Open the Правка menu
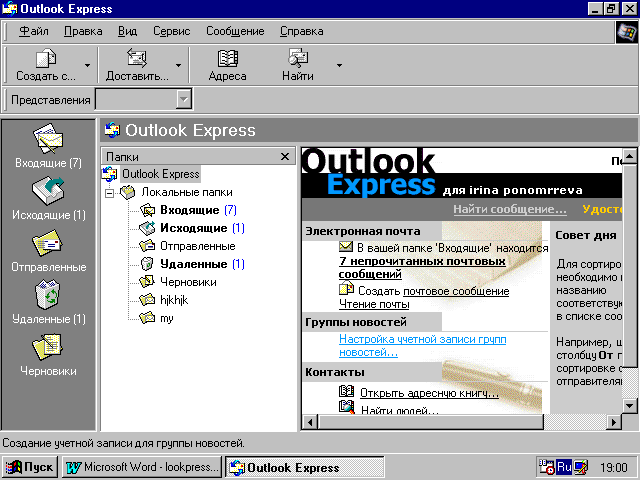 (x=83, y=31)
